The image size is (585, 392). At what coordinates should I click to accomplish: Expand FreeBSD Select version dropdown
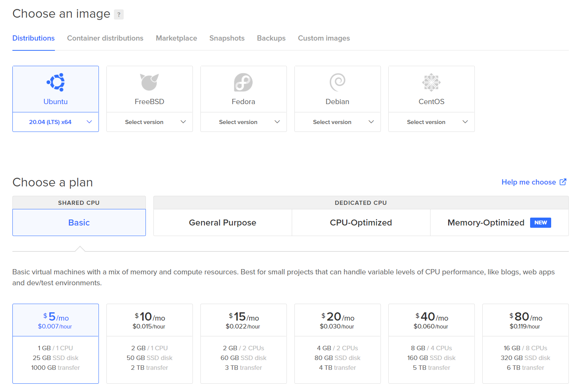(x=150, y=122)
